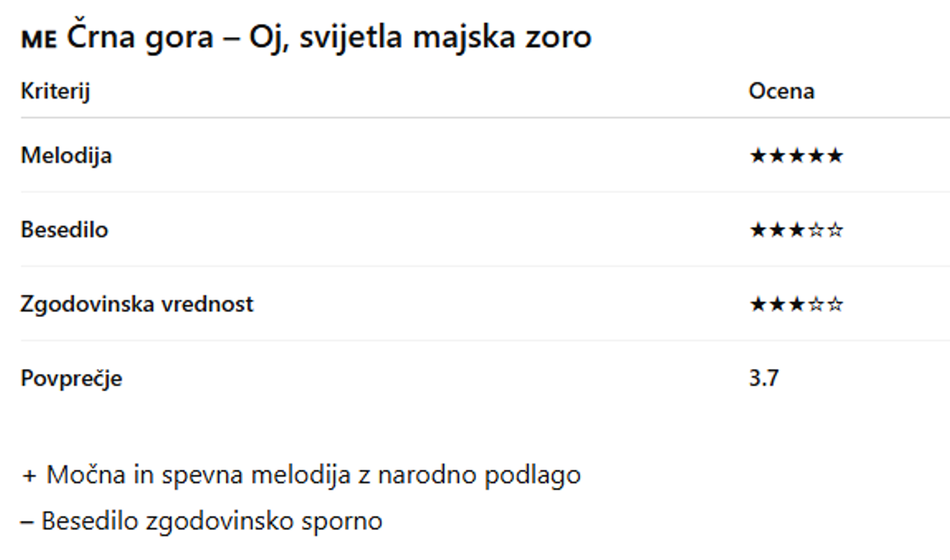Screen dimensions: 950x560
Task: Click the Ocena column header
Action: (781, 91)
